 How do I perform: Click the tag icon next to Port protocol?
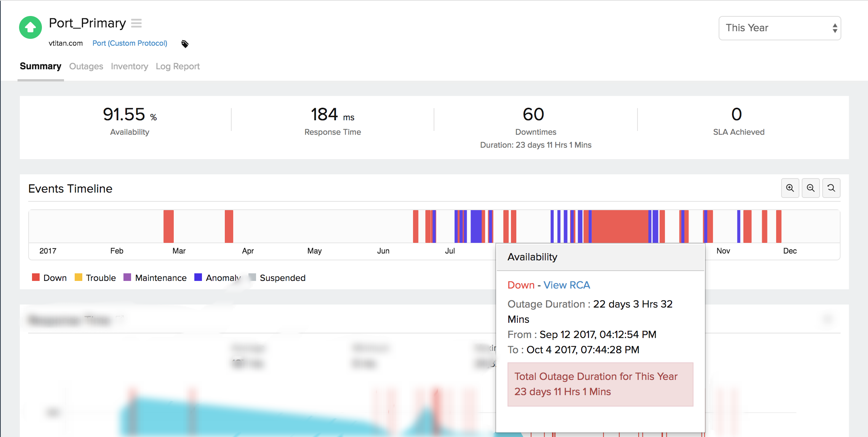click(x=185, y=44)
